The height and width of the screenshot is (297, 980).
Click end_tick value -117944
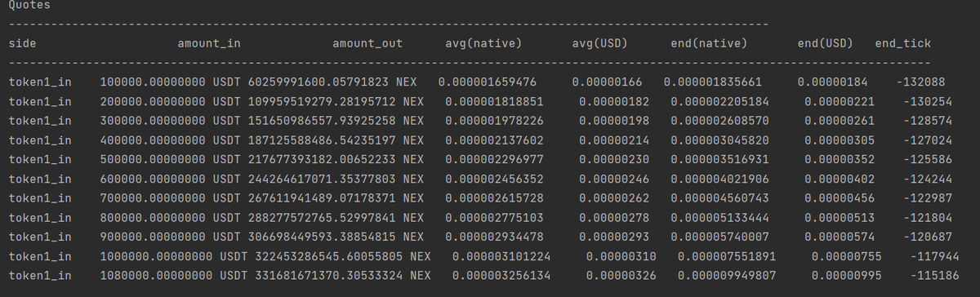pyautogui.click(x=935, y=256)
